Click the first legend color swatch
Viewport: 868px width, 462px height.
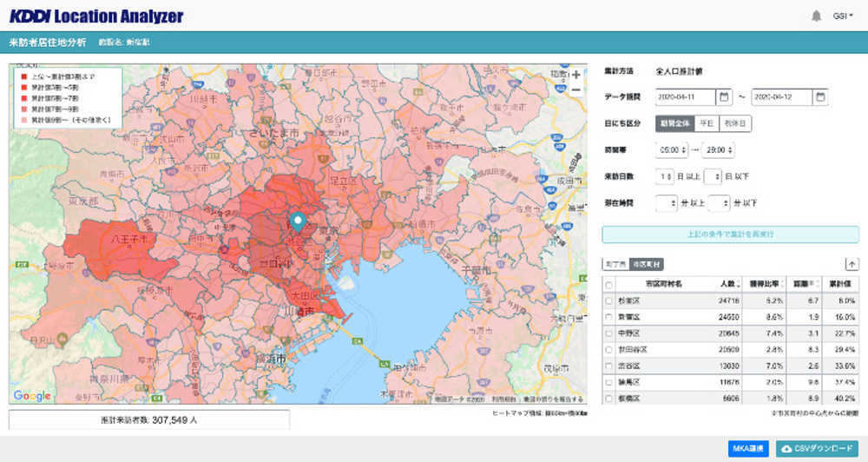(23, 76)
